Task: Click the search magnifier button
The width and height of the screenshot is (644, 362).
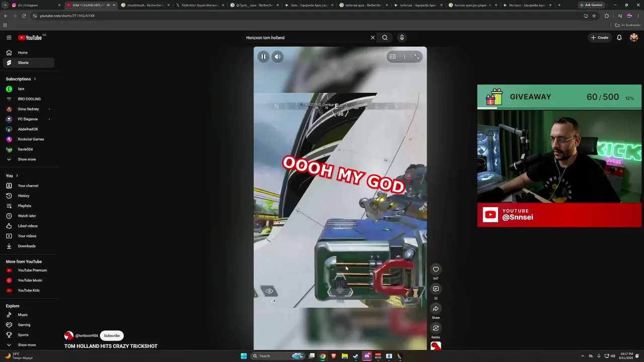Action: point(385,38)
